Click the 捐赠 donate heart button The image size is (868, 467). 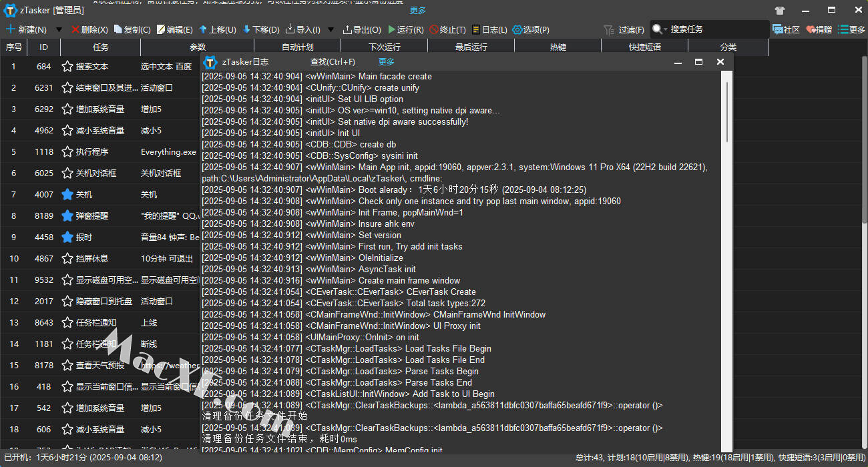point(819,30)
